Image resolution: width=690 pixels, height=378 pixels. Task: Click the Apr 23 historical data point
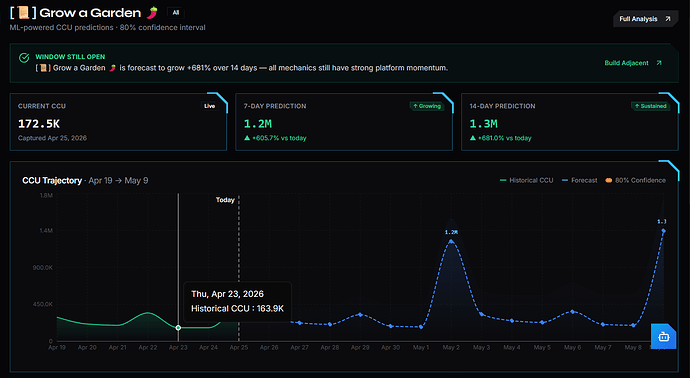coord(178,328)
